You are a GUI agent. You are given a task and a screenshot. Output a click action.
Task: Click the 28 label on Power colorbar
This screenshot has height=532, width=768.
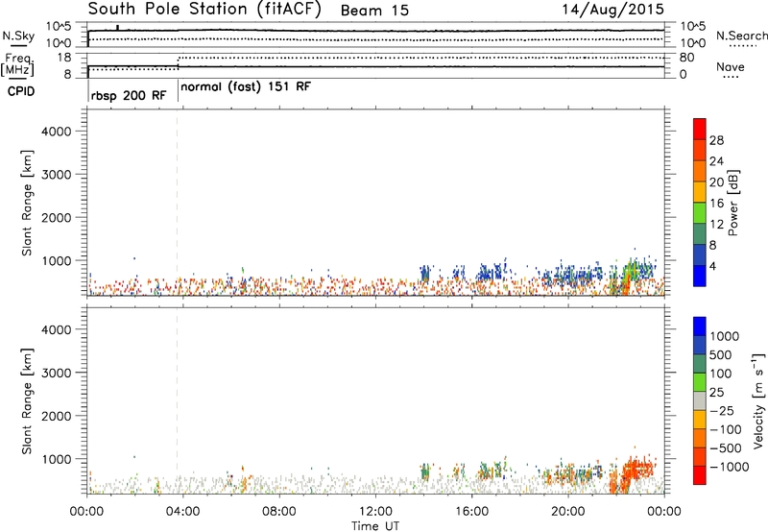point(716,140)
